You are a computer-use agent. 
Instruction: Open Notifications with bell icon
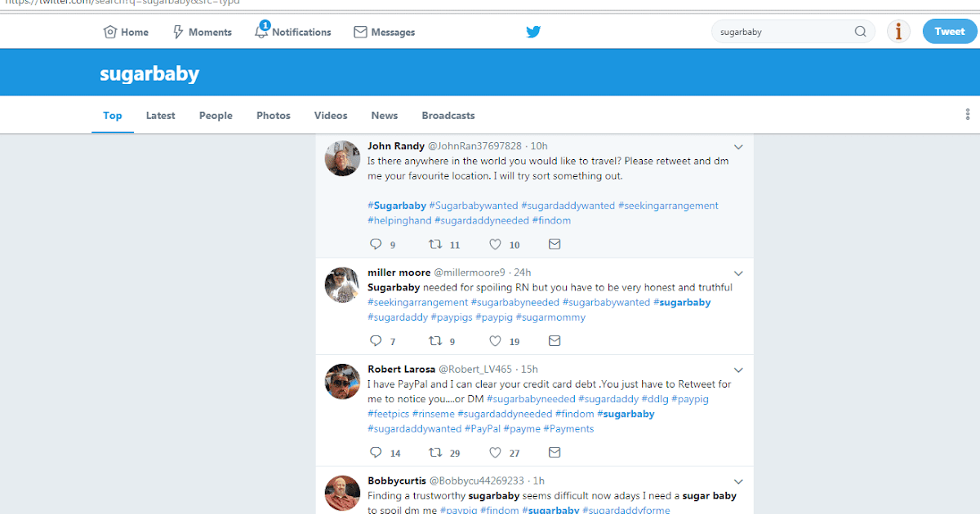[293, 32]
